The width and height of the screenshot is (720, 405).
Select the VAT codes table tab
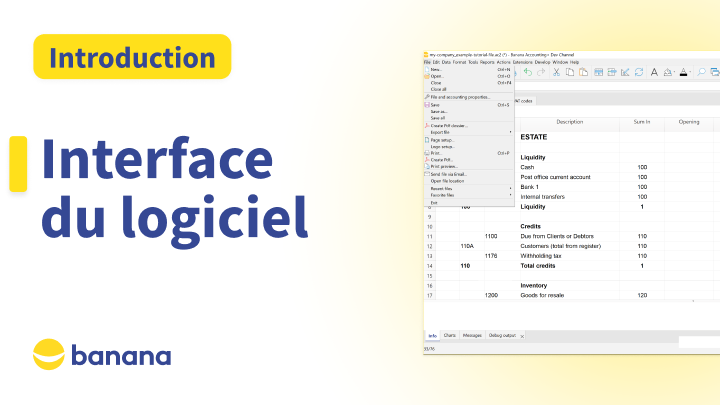(523, 101)
